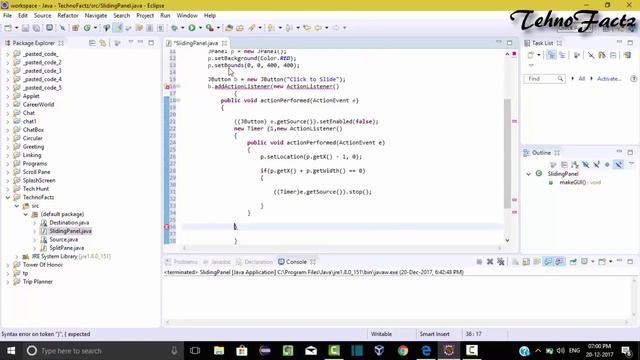
Task: Open the File menu
Action: 7,16
